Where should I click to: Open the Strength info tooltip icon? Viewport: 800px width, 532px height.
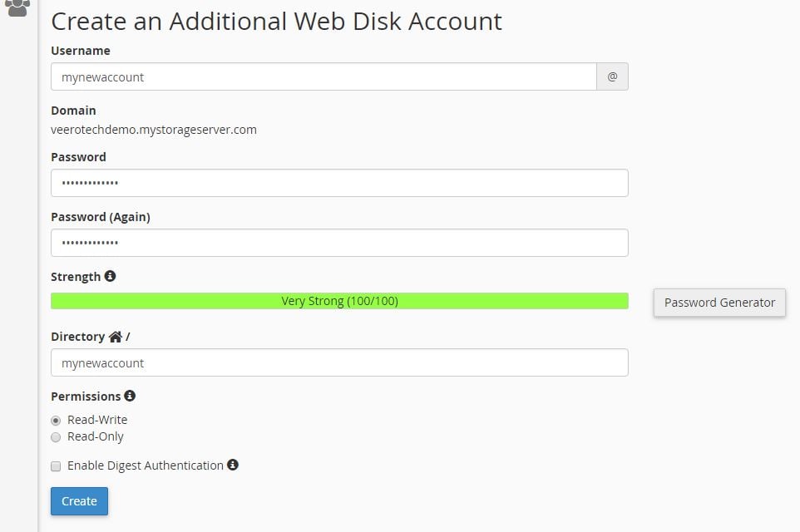(x=111, y=275)
